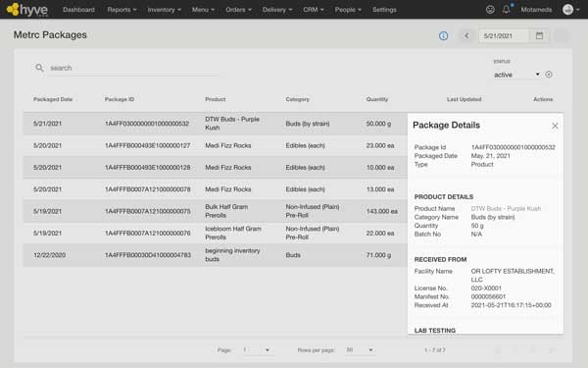Click the date field showing 5/21/2021

pos(504,35)
